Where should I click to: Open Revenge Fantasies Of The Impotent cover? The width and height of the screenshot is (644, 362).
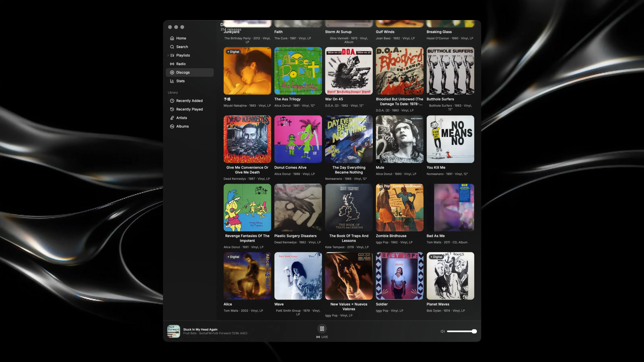247,208
